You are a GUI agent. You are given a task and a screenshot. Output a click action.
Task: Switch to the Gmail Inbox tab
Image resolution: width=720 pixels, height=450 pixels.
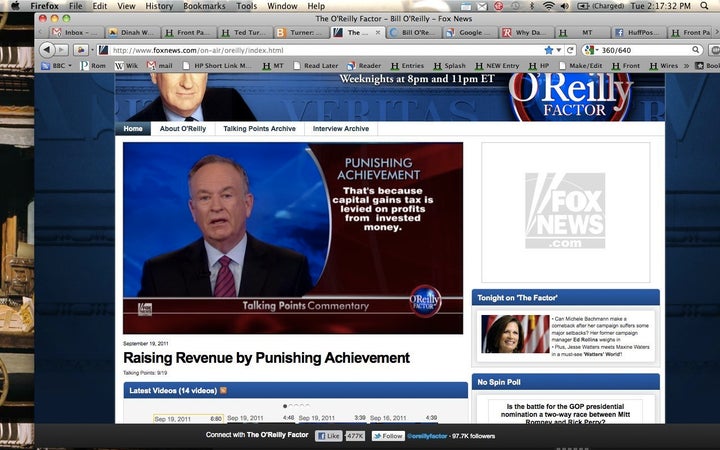[x=77, y=33]
